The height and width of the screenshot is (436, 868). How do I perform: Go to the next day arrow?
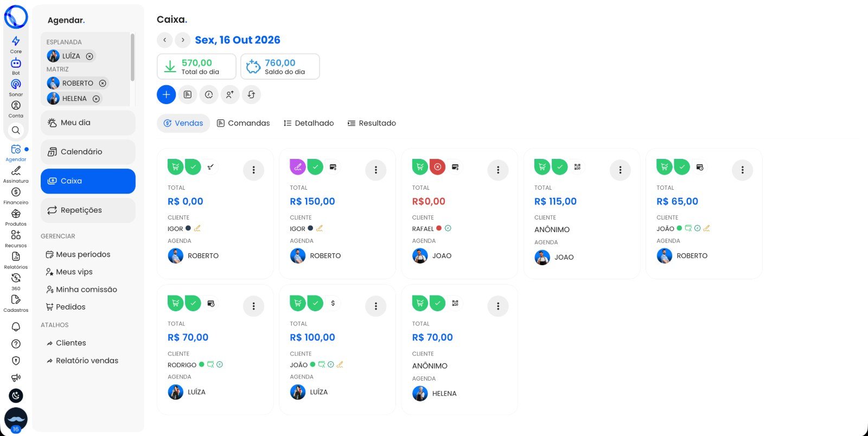tap(183, 40)
